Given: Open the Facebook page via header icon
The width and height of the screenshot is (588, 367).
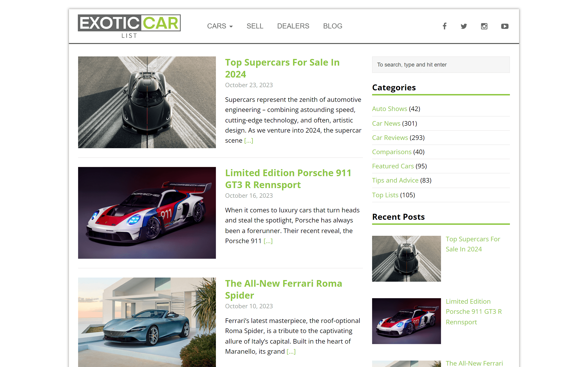Looking at the screenshot, I should coord(444,26).
